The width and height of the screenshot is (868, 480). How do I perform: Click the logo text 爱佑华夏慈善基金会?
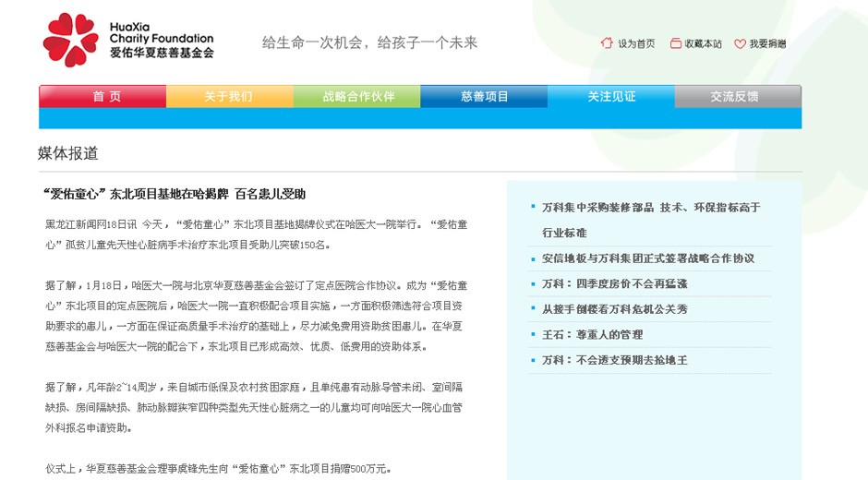[162, 54]
